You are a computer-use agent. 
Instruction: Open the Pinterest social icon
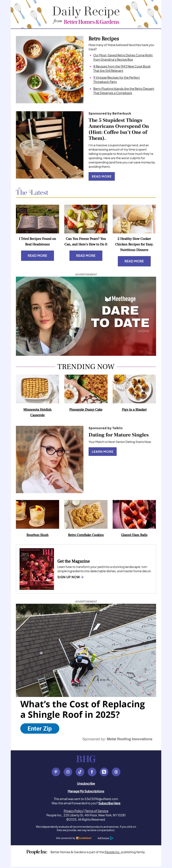coord(56,772)
